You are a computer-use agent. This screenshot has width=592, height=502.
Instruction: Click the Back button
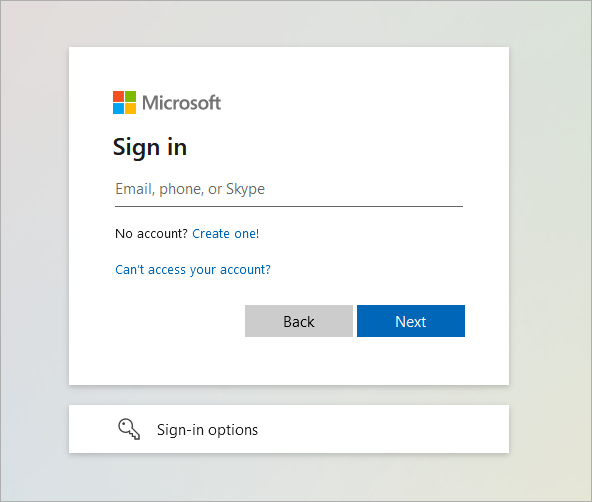(299, 321)
